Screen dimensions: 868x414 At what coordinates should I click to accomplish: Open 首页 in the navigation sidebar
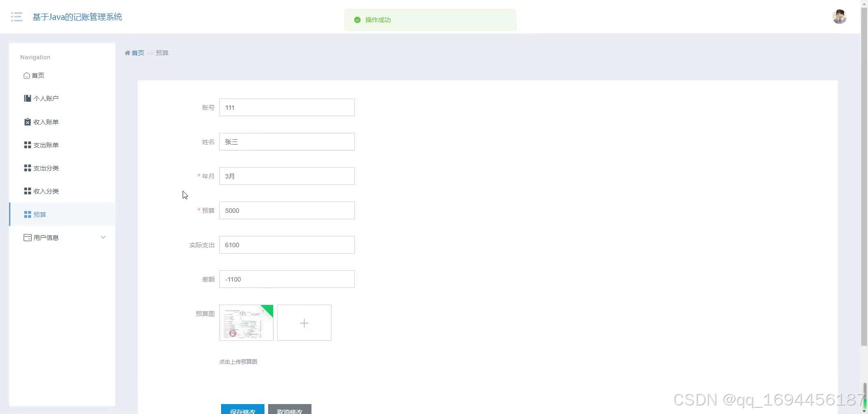click(x=62, y=75)
